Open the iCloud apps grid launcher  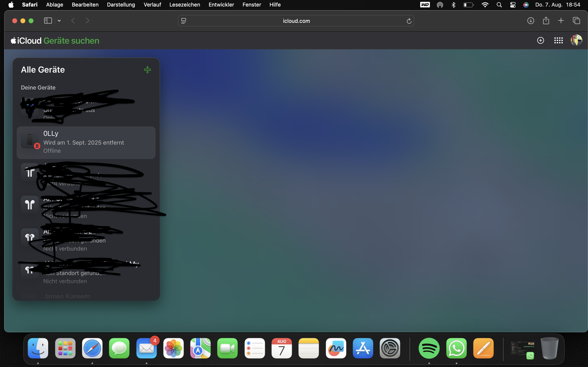[x=558, y=41]
